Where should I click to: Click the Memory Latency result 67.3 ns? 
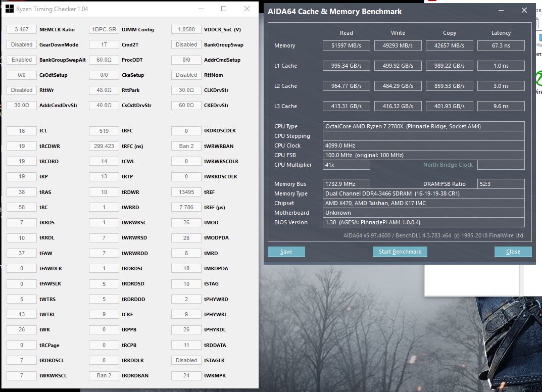[x=501, y=45]
